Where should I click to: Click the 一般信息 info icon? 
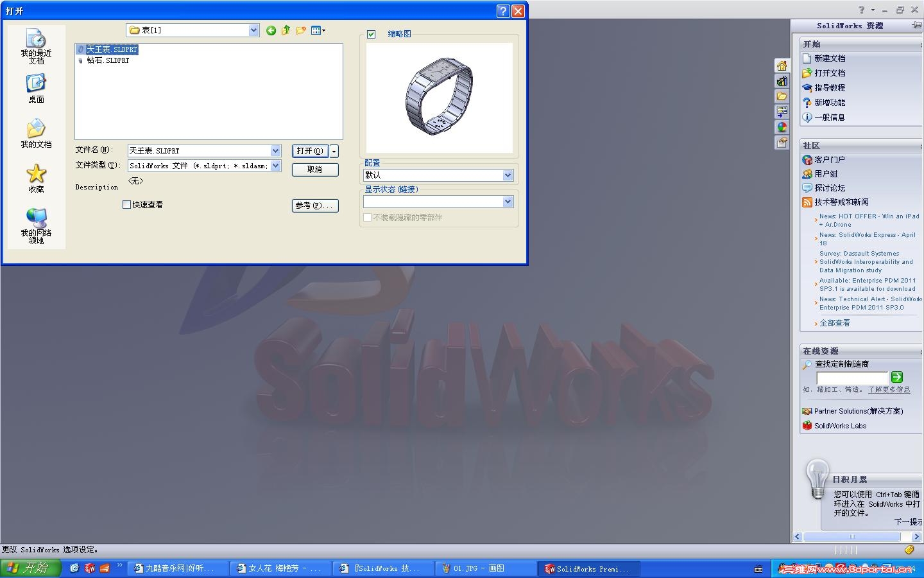807,117
